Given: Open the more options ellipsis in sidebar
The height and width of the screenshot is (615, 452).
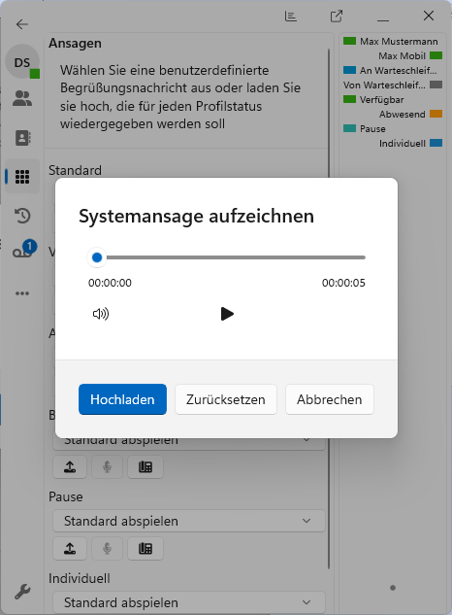Looking at the screenshot, I should pos(22,293).
